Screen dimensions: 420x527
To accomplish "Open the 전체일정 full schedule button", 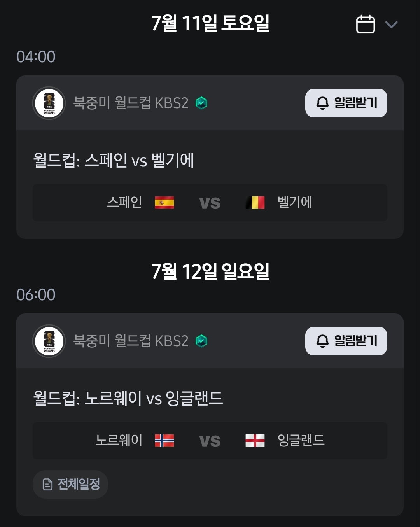I will (70, 484).
